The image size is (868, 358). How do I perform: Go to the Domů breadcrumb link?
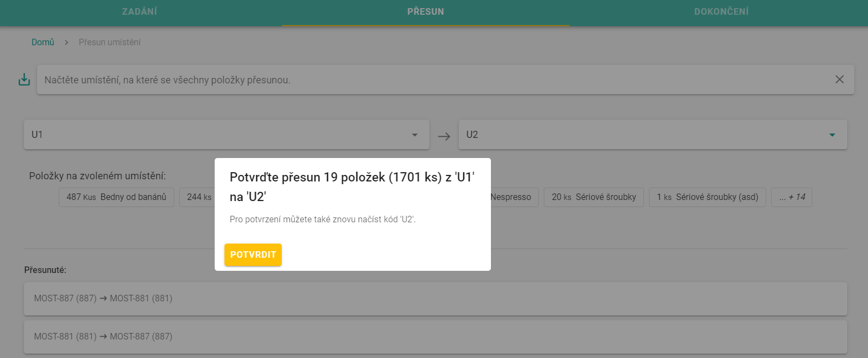click(43, 43)
